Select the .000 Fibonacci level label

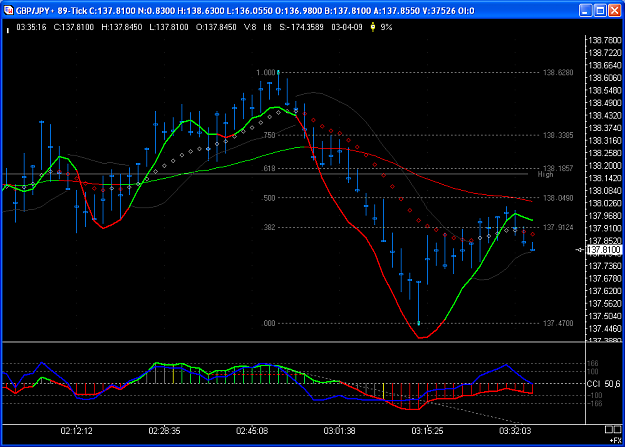269,323
